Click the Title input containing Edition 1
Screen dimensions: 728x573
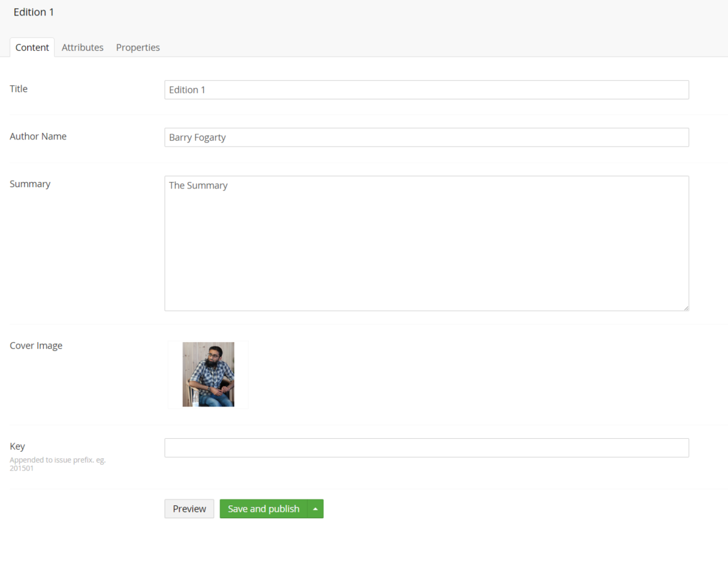coord(427,90)
